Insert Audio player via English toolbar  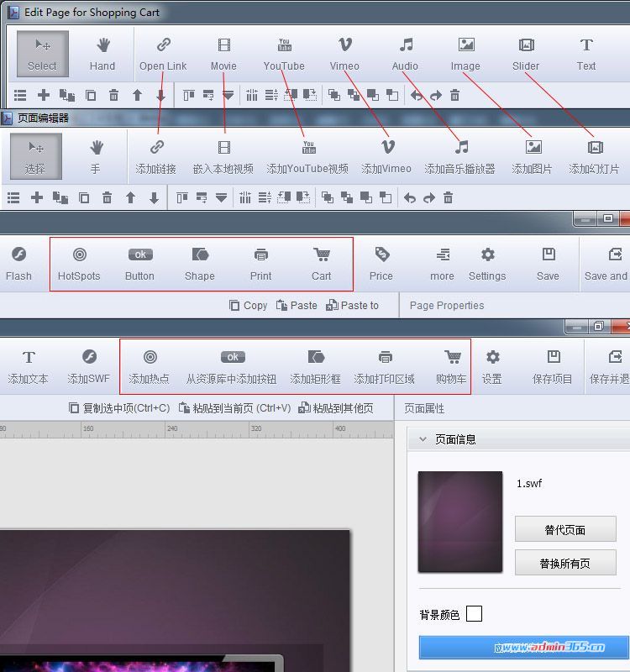pyautogui.click(x=405, y=54)
